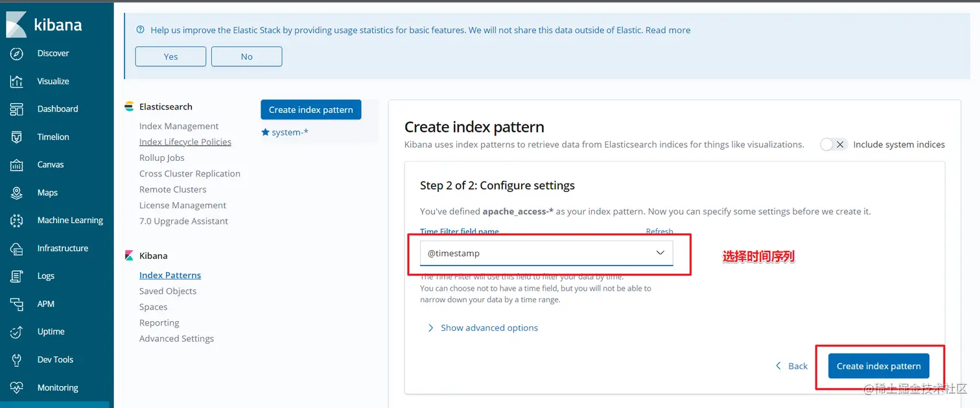
Task: Open Saved Objects
Action: pos(168,291)
